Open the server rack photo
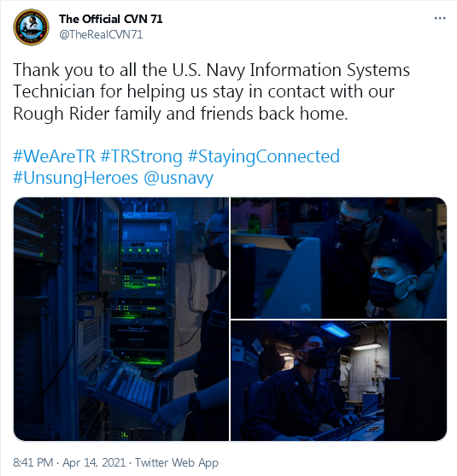The height and width of the screenshot is (476, 457). [x=121, y=319]
